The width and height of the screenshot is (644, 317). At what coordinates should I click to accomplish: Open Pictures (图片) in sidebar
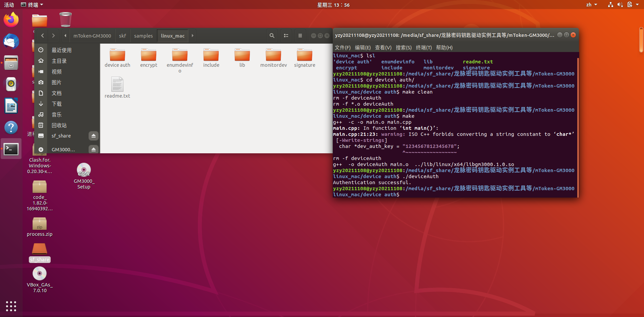[x=67, y=82]
